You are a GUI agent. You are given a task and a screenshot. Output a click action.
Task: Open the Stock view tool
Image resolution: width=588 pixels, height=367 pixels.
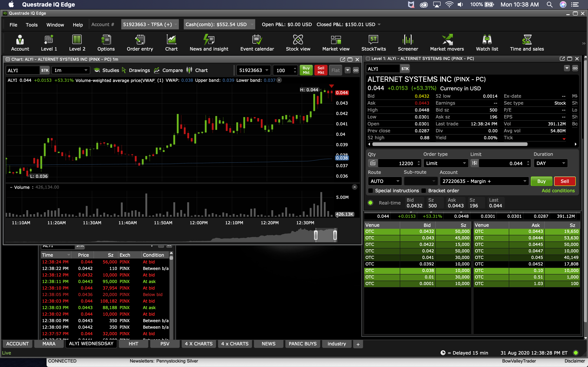[298, 43]
